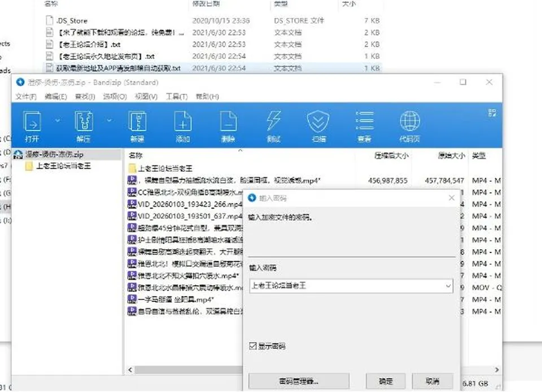Confirm the password with the 确定 button
Screen dimensions: 542x392
386,381
